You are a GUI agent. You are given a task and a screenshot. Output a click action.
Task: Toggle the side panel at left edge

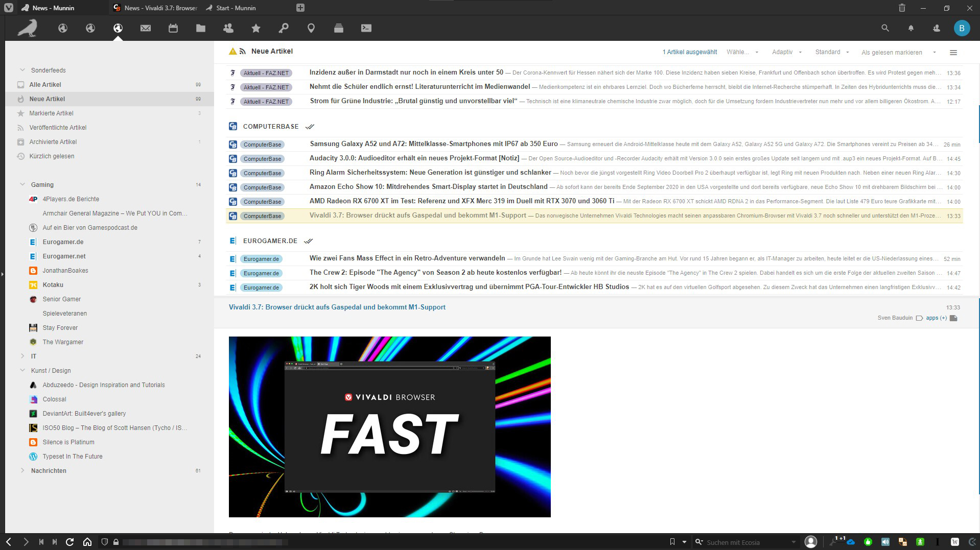pos(2,275)
